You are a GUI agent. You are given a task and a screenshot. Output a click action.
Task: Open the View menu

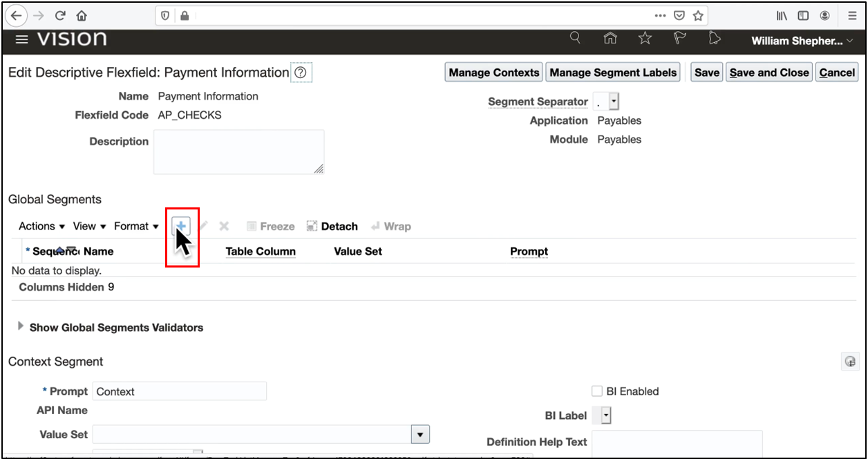90,226
